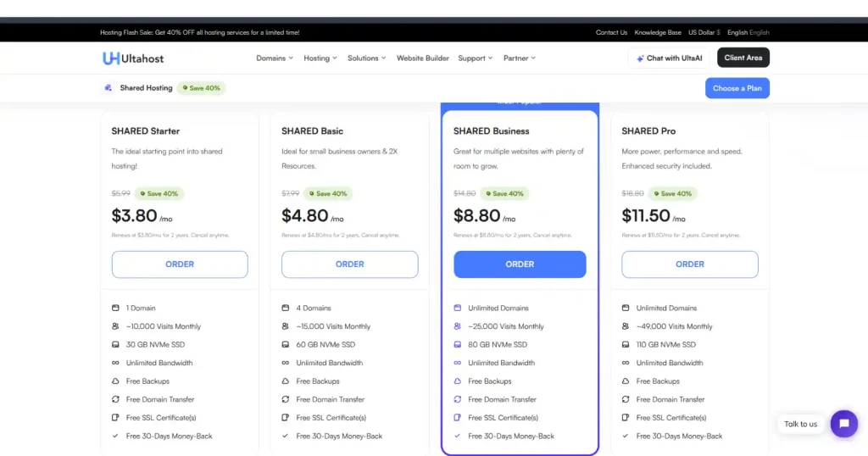The width and height of the screenshot is (868, 456).
Task: Click the $4.80 price
Action: click(x=304, y=215)
